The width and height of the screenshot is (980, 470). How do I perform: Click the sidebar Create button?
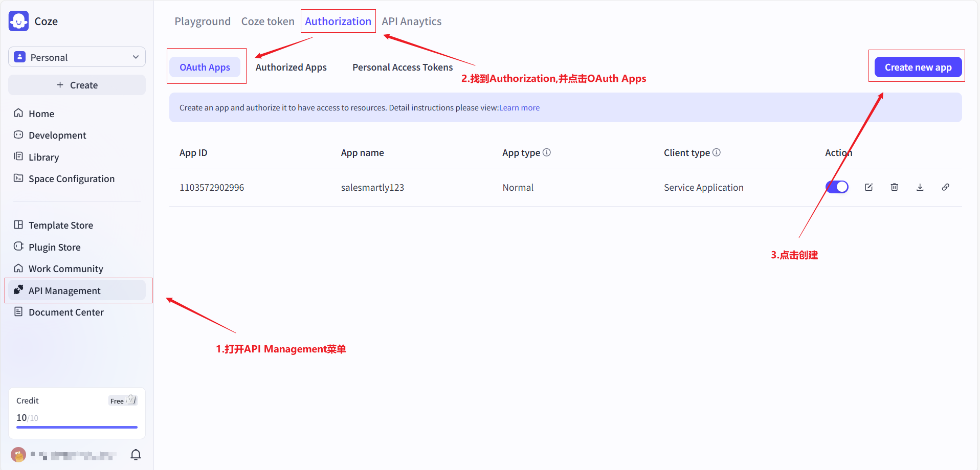click(77, 85)
